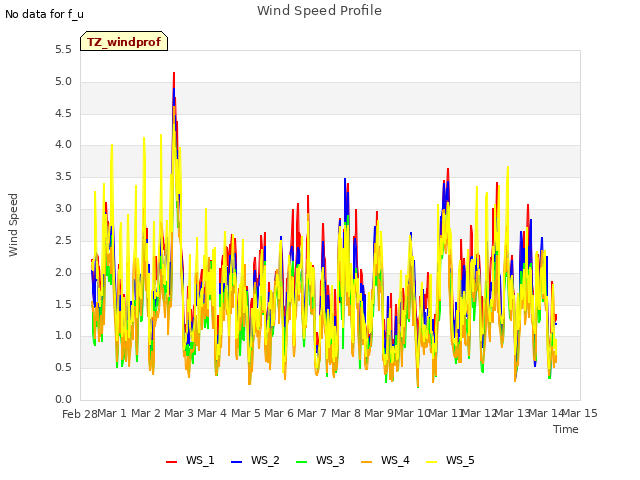Toggle the WS_5 legend entry
The image size is (640, 480).
pos(450,460)
